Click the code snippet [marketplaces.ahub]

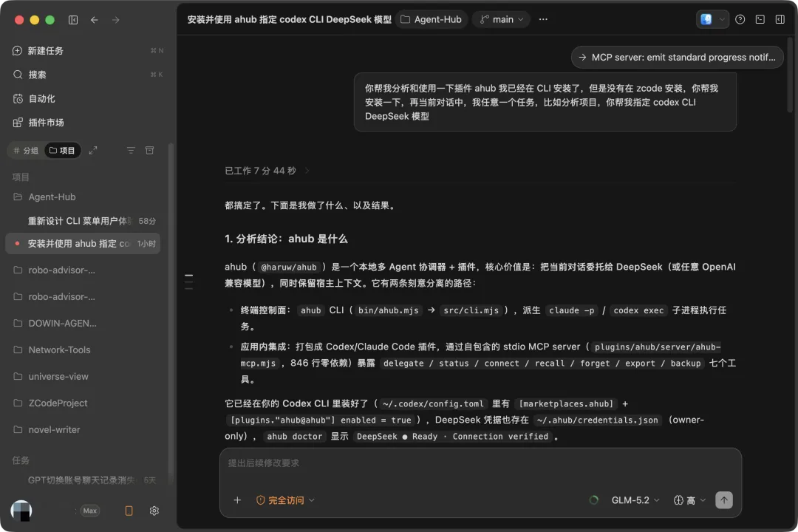[x=566, y=403]
